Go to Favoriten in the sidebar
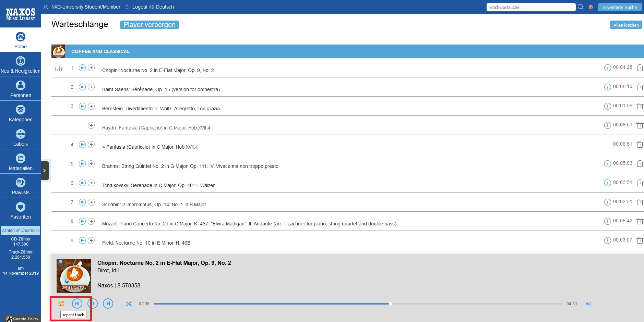The height and width of the screenshot is (322, 644). [21, 211]
